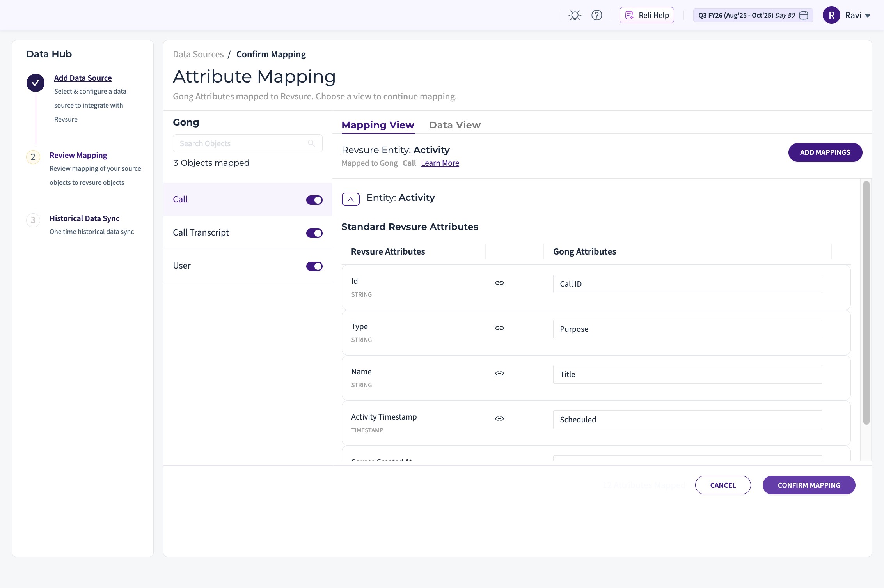This screenshot has width=884, height=588.
Task: Click the calendar icon beside Q3 FY26
Action: point(804,15)
